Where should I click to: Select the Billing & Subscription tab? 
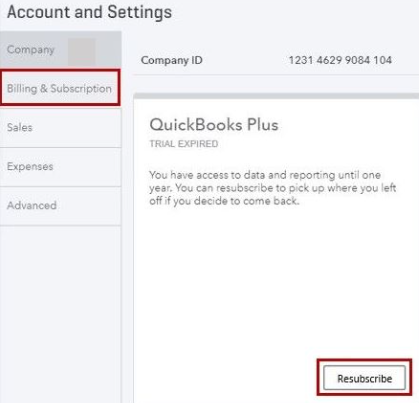pyautogui.click(x=60, y=88)
